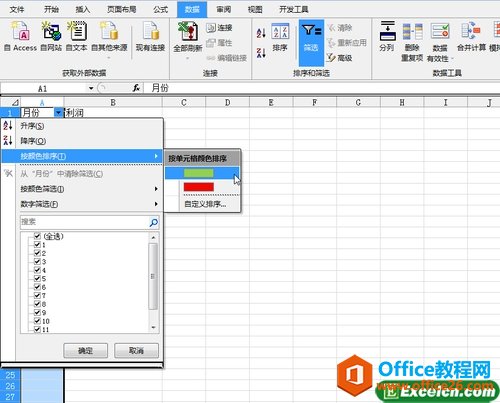This screenshot has width=500, height=403.
Task: Click Text to Columns (分列) icon
Action: 387,36
